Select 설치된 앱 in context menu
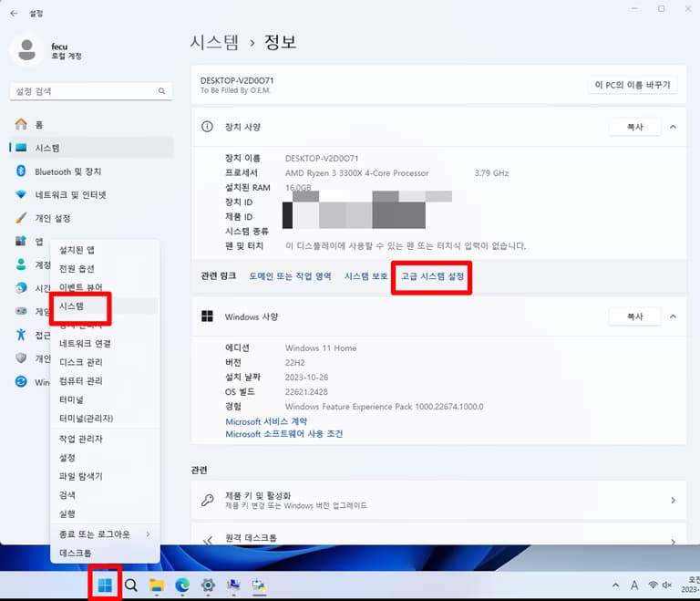The width and height of the screenshot is (700, 601). pos(106,250)
